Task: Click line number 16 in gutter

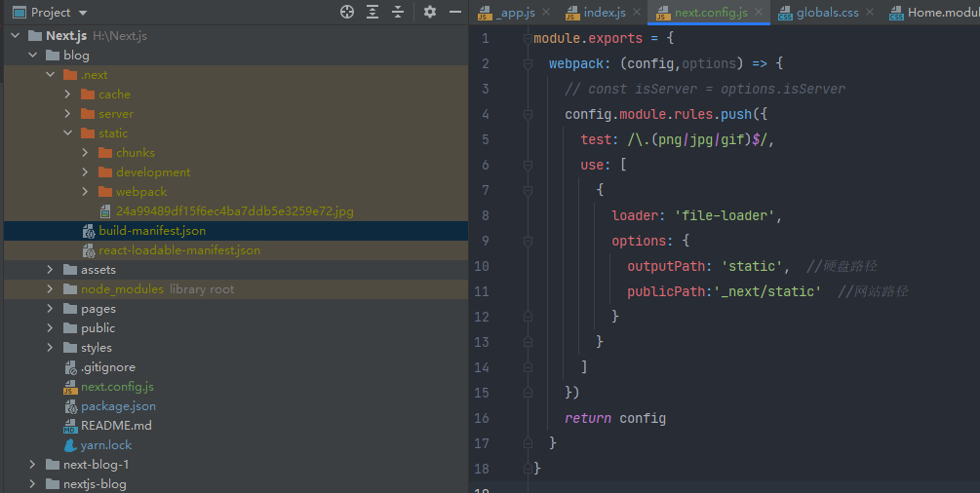Action: (x=481, y=418)
